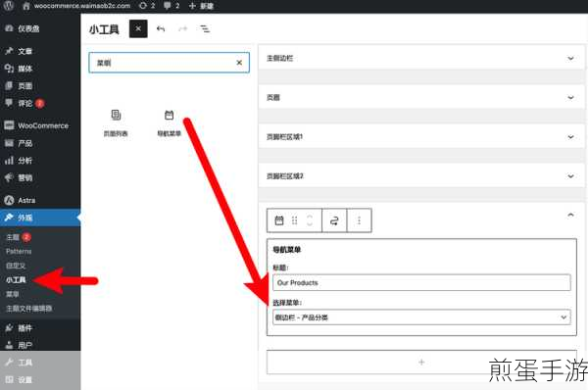The height and width of the screenshot is (390, 588).
Task: Open 主题 themes submenu
Action: (13, 237)
